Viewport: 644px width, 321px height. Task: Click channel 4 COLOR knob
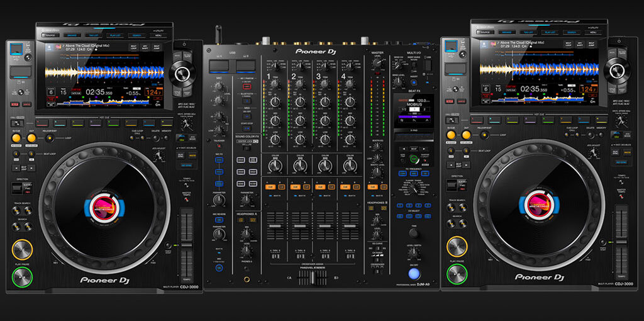tap(350, 166)
